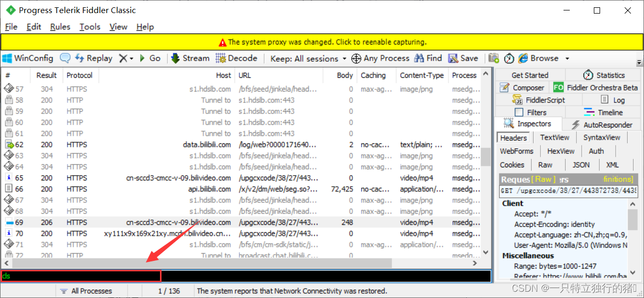Select the JSON inspector tab
The image size is (644, 298).
click(x=581, y=165)
